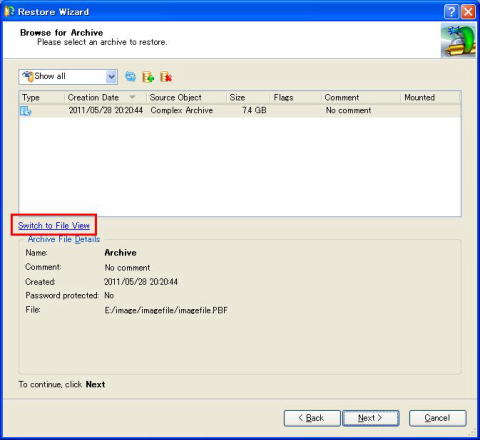The width and height of the screenshot is (480, 440).
Task: Sort by Mounted column header
Action: (x=420, y=98)
